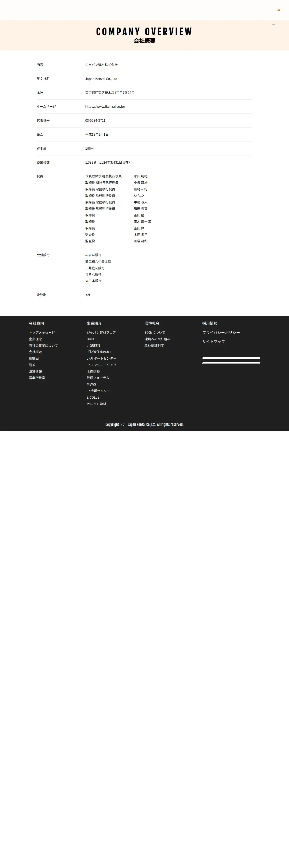Viewport: 289px width, 868px height.
Task: Click the 代表取締役 社長執行役員 title text
Action: click(103, 176)
